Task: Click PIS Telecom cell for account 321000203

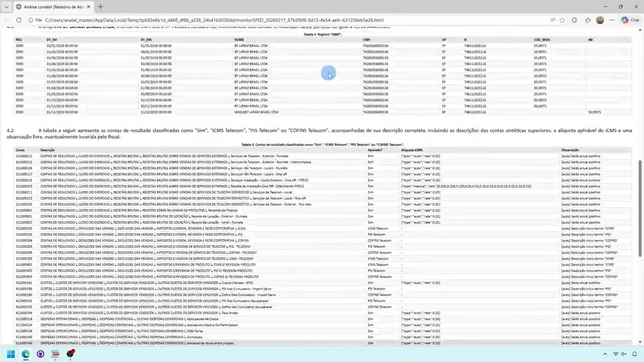Action: point(376,234)
